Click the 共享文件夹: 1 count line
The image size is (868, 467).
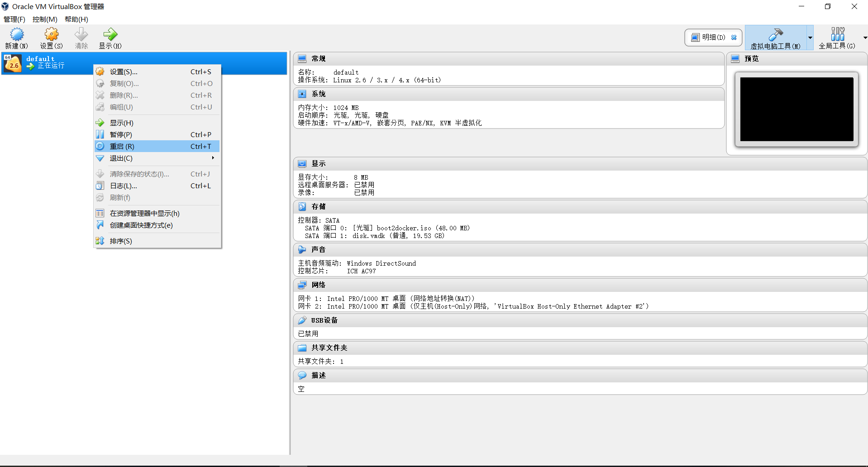click(321, 362)
